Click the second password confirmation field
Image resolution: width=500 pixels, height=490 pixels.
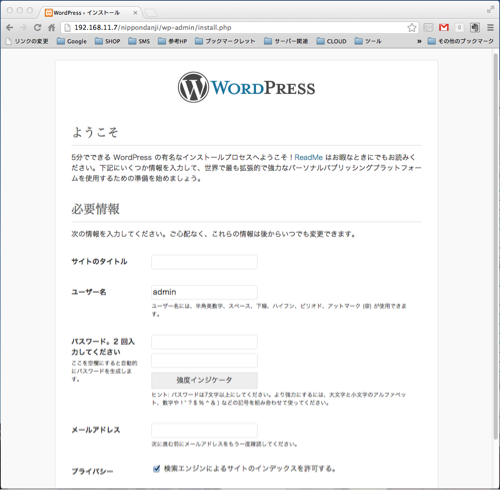[x=204, y=361]
